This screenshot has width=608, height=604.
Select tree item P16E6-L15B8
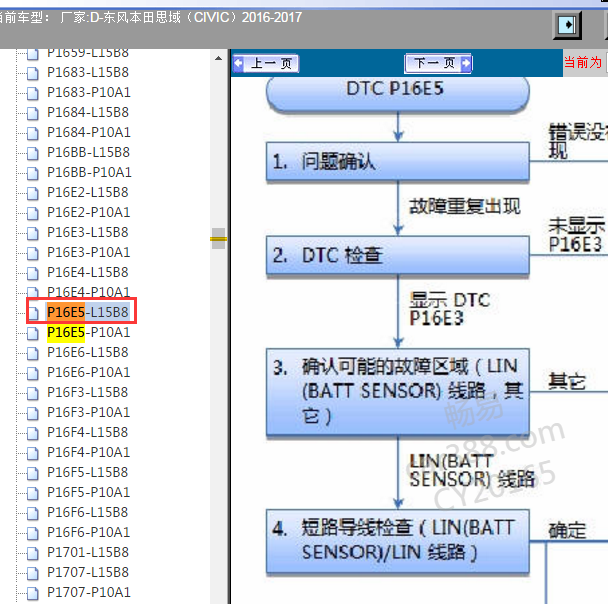click(88, 352)
